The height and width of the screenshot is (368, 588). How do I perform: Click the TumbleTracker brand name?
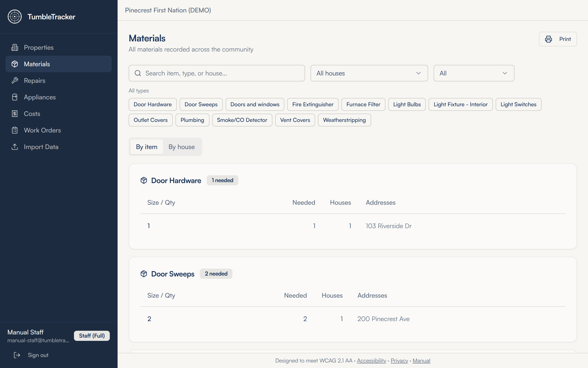click(51, 17)
